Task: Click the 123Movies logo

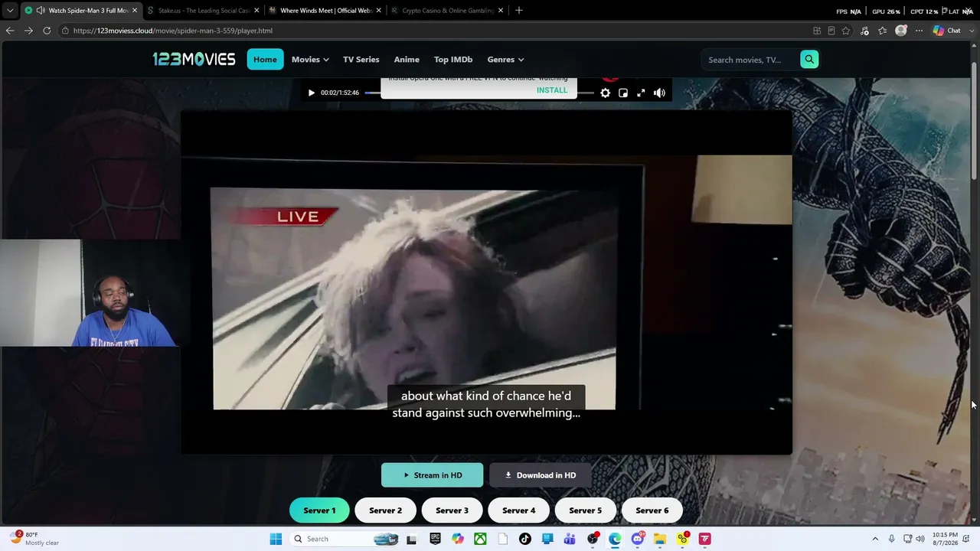Action: (x=194, y=59)
